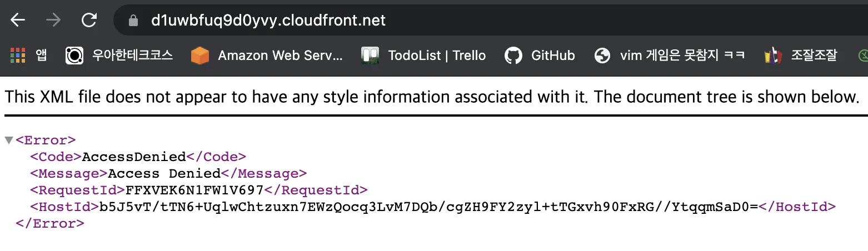Reload the cloudfront page
The width and height of the screenshot is (868, 251).
[x=89, y=21]
